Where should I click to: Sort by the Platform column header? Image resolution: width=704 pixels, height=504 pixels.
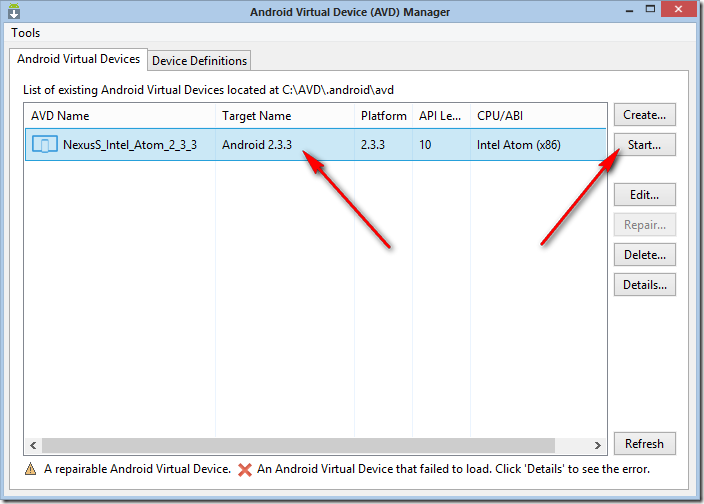383,116
